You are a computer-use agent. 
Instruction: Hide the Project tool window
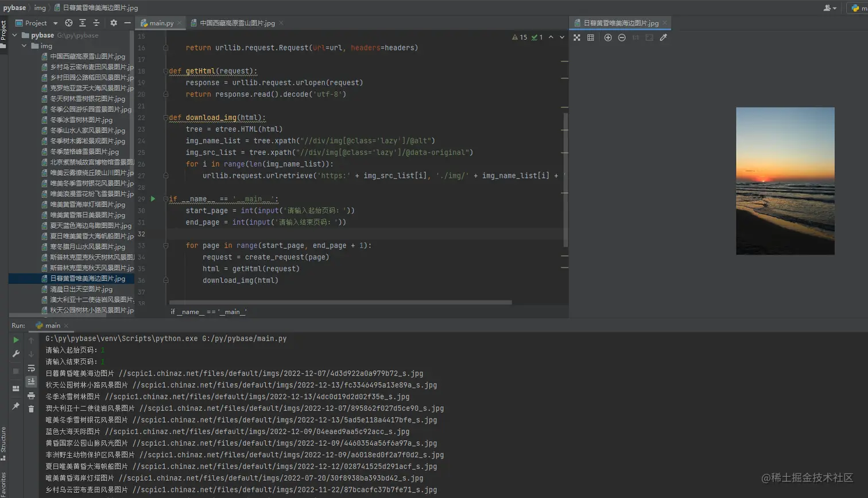pos(127,23)
